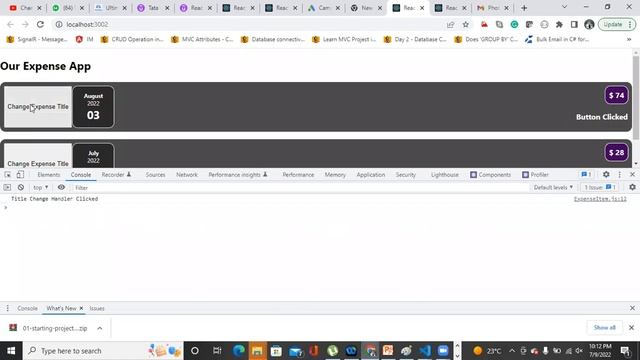Open the Chrome profile avatar
The height and width of the screenshot is (360, 640).
coord(589,24)
